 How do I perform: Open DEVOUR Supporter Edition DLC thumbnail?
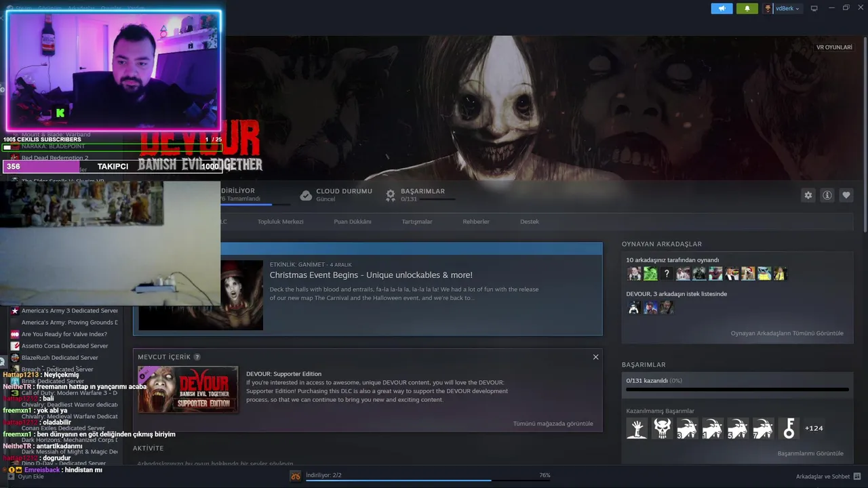click(x=188, y=390)
